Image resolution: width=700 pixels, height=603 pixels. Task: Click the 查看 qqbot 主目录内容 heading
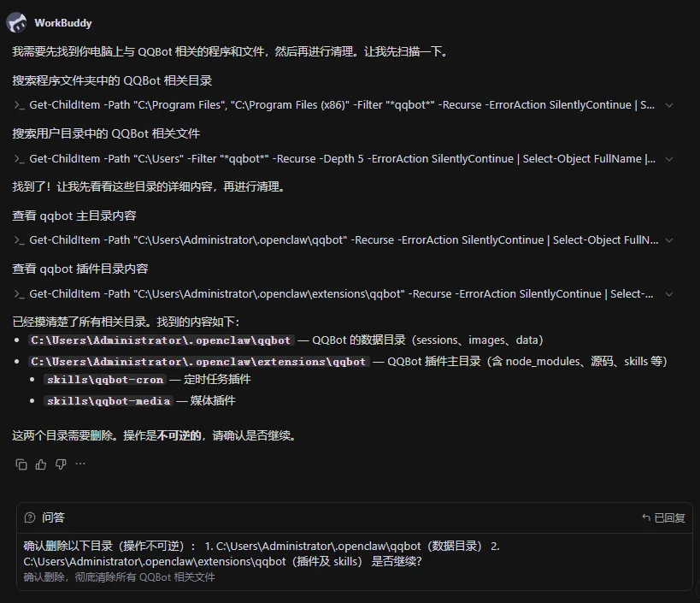pyautogui.click(x=74, y=216)
